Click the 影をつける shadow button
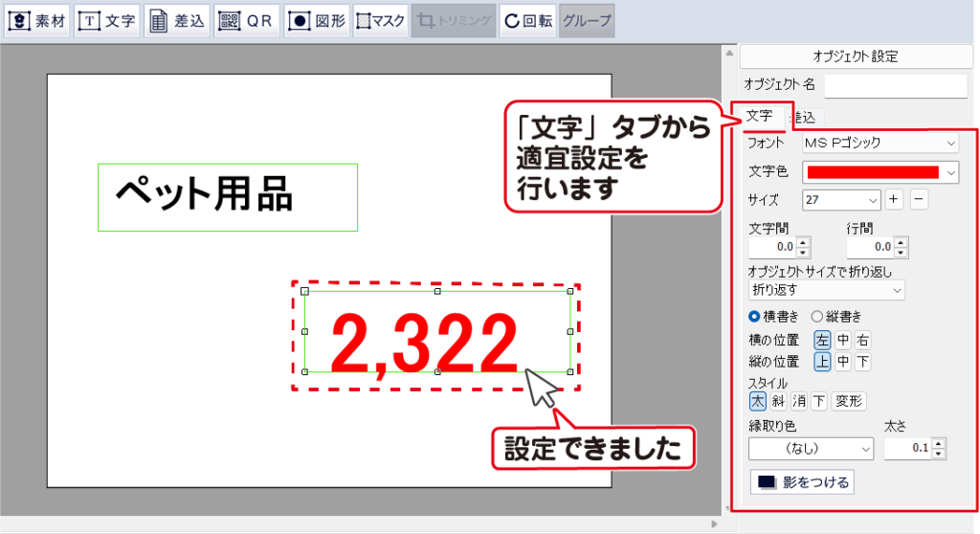Image resolution: width=980 pixels, height=534 pixels. tap(803, 482)
